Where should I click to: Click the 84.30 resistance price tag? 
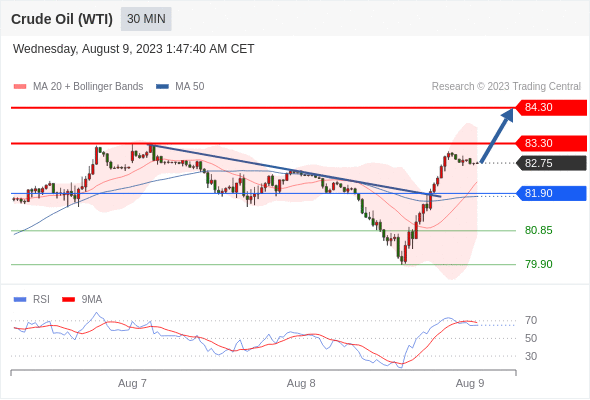(551, 108)
